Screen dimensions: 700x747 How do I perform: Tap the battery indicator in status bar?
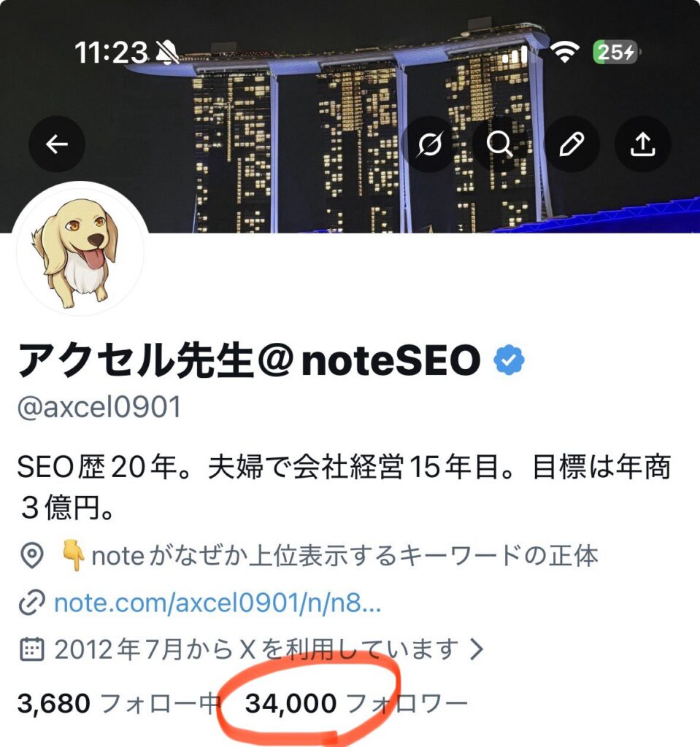pyautogui.click(x=615, y=52)
